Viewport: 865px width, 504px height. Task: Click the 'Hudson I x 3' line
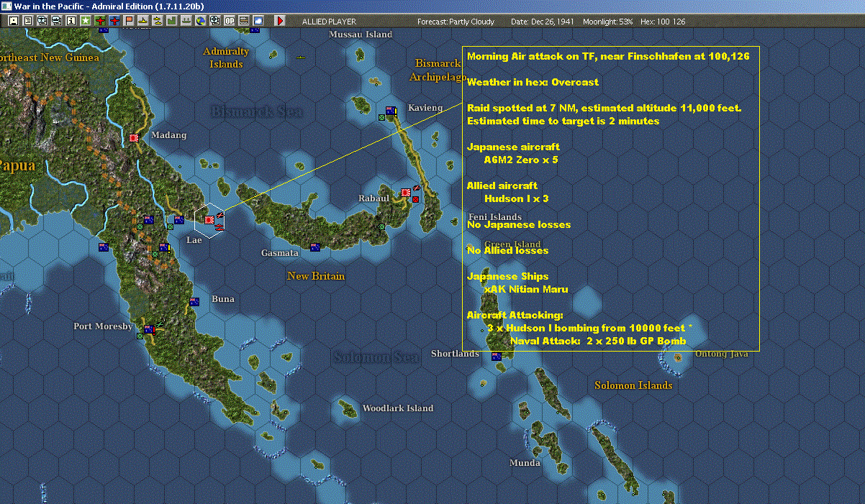point(517,198)
